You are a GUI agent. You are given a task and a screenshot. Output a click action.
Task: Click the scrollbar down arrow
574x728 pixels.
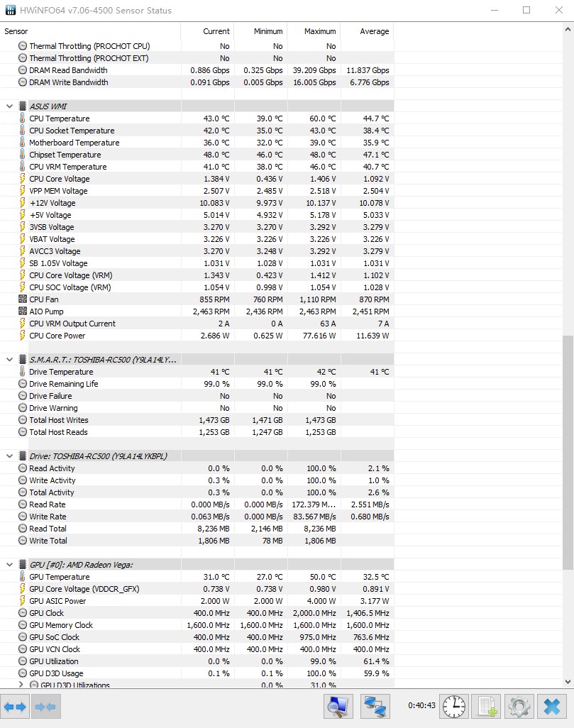click(x=568, y=682)
